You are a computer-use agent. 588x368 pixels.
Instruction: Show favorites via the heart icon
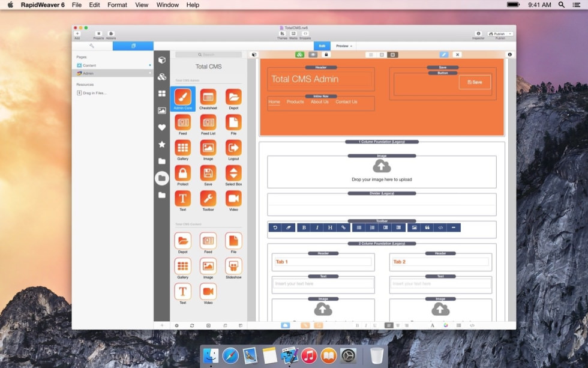(161, 127)
